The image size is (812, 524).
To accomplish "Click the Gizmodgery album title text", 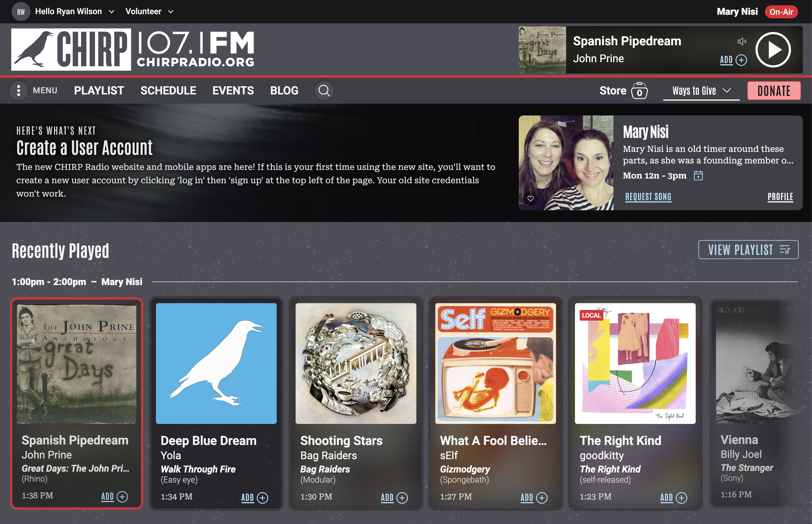I will tap(465, 469).
